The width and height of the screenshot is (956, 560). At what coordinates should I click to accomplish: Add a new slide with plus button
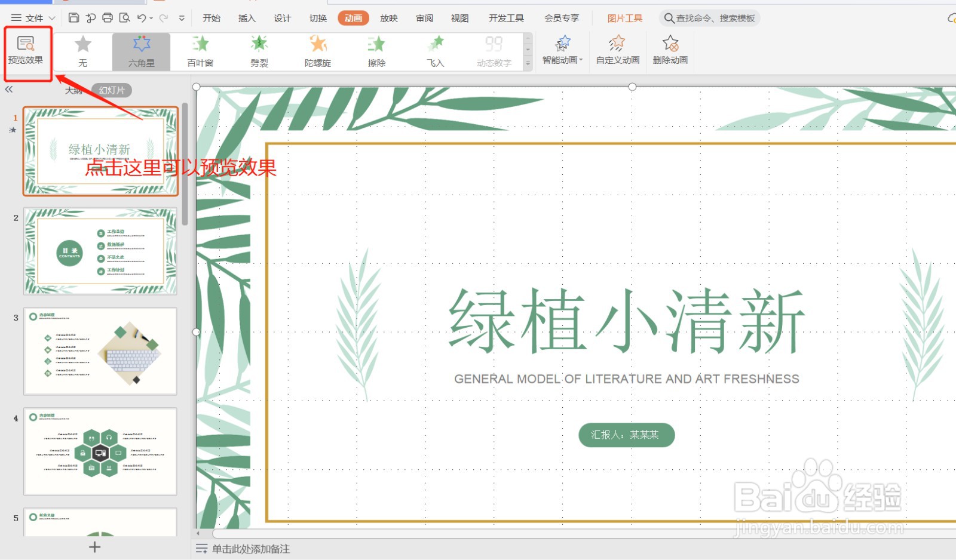94,547
